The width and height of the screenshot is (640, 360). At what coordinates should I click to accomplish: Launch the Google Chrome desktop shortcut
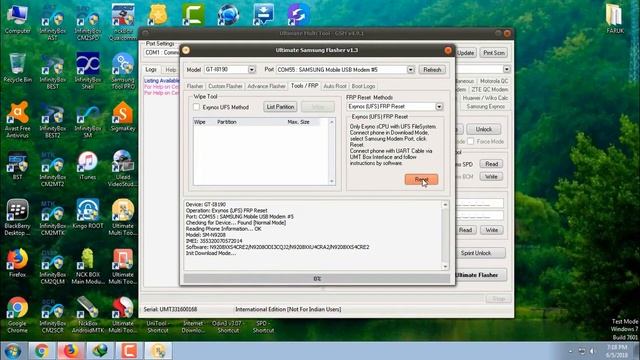tap(18, 315)
